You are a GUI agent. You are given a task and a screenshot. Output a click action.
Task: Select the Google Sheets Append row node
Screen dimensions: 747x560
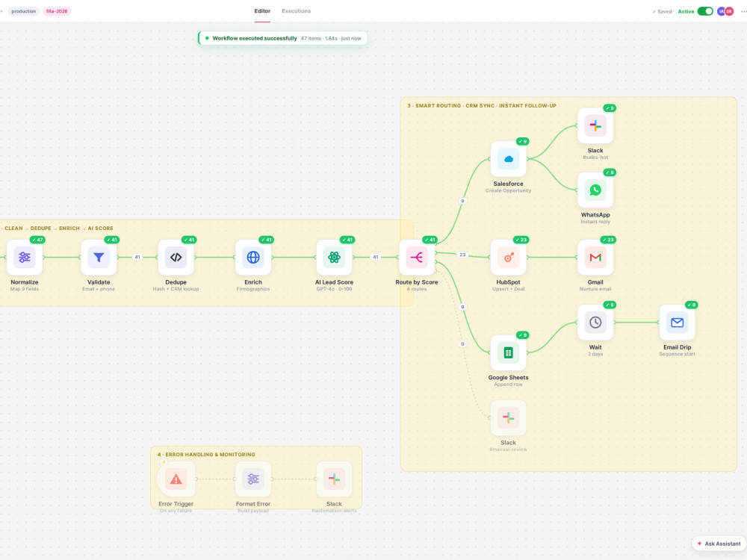point(508,352)
